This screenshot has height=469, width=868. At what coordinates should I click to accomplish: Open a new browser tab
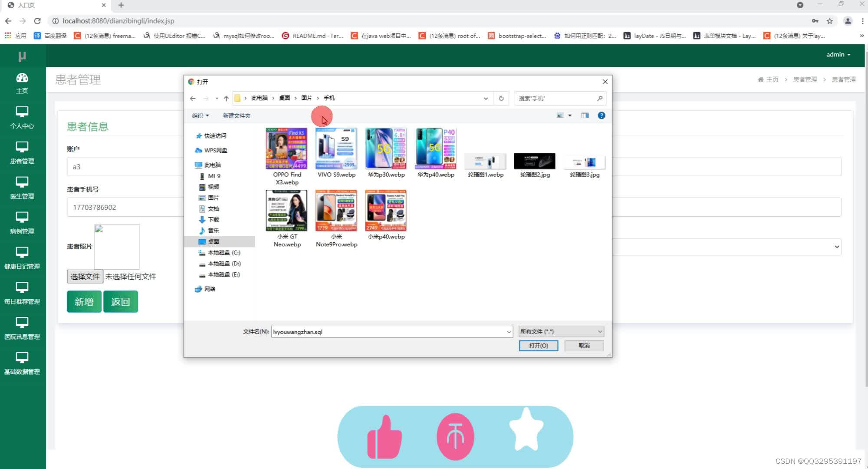(x=121, y=5)
